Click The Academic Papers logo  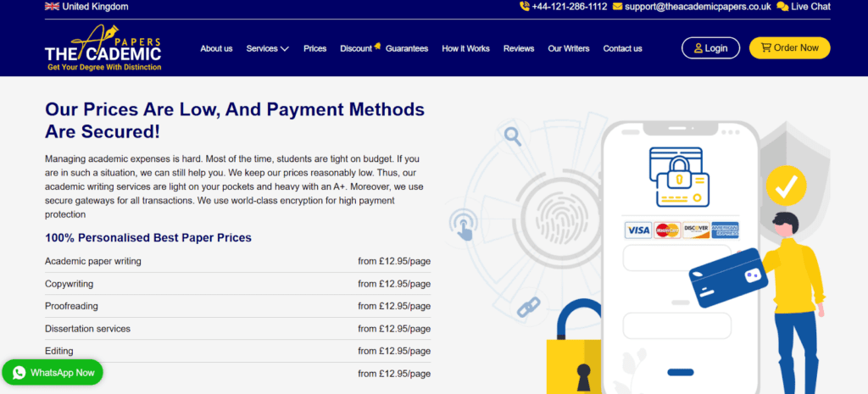click(103, 48)
